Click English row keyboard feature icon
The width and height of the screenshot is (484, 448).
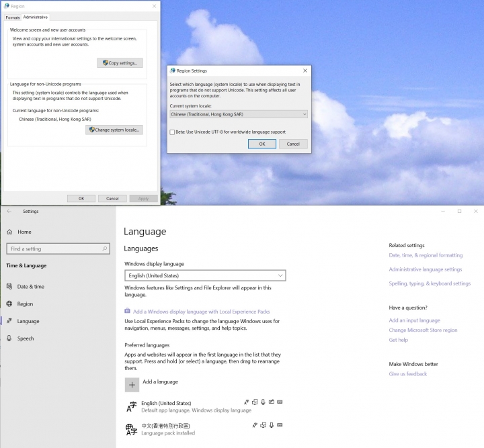(280, 402)
